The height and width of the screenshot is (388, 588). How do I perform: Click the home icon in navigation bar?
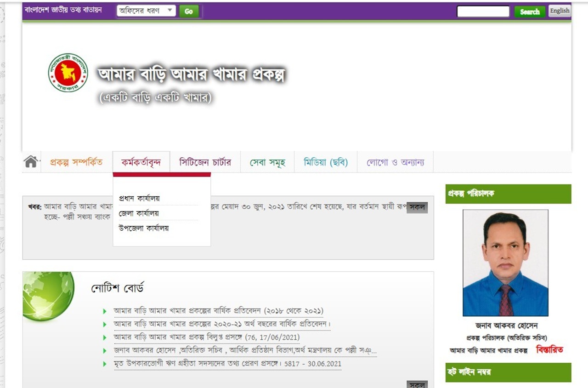pos(31,162)
